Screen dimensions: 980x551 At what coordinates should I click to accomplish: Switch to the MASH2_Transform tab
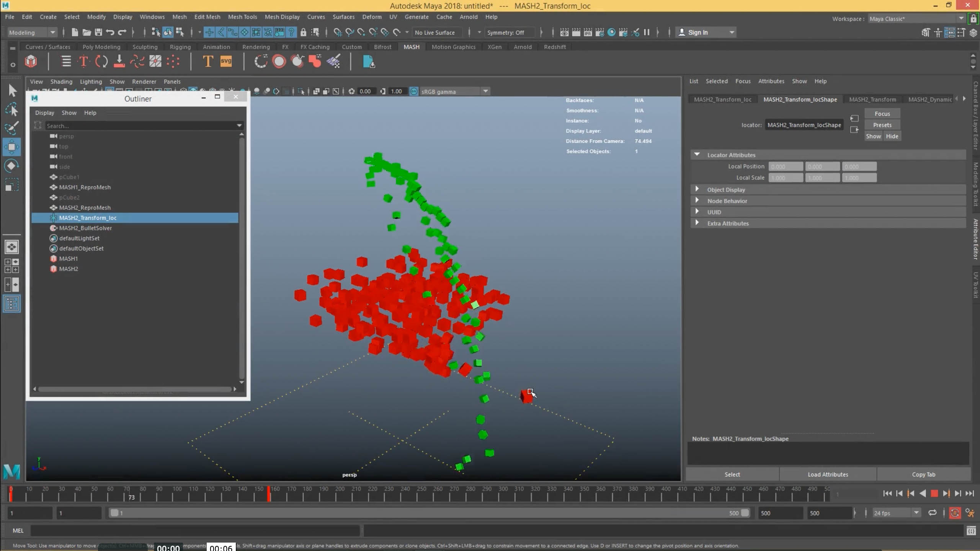[872, 99]
